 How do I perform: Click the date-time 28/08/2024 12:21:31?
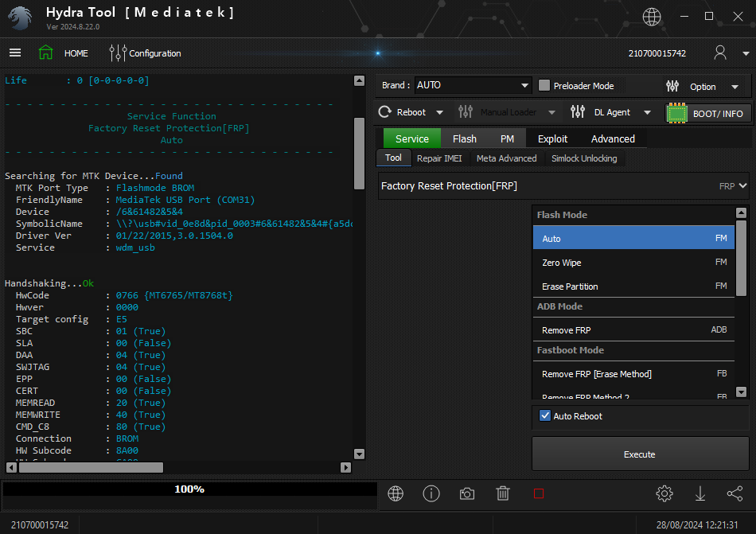[696, 524]
